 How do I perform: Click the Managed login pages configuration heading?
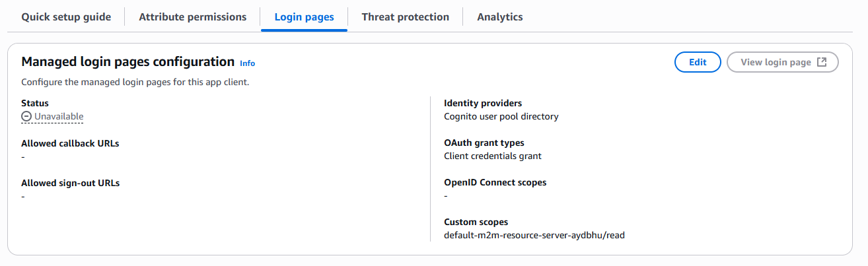tap(127, 62)
